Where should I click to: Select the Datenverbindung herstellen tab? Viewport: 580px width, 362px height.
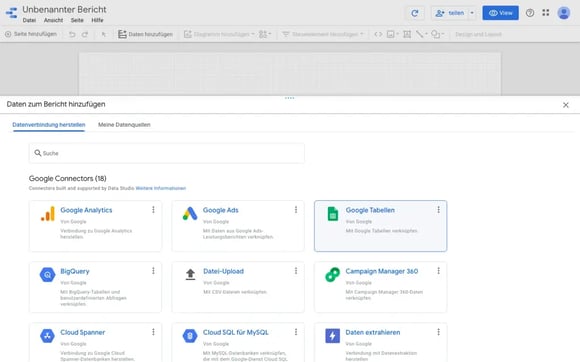[49, 125]
